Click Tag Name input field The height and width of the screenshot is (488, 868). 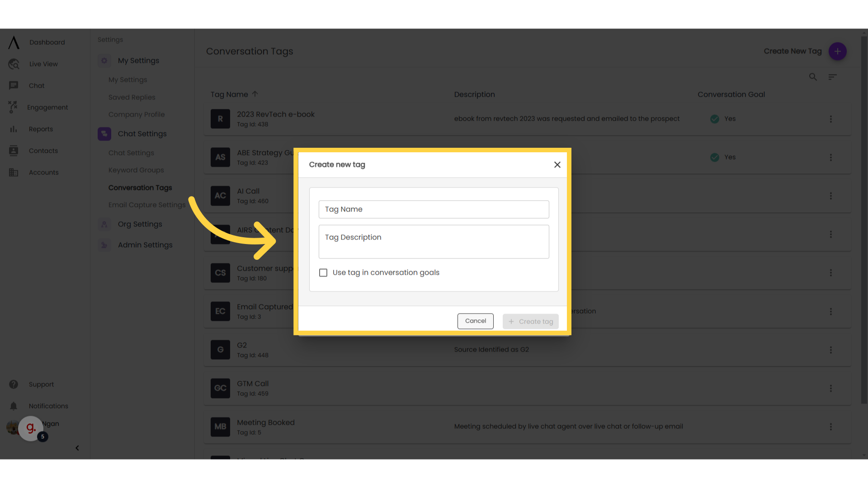pyautogui.click(x=434, y=209)
